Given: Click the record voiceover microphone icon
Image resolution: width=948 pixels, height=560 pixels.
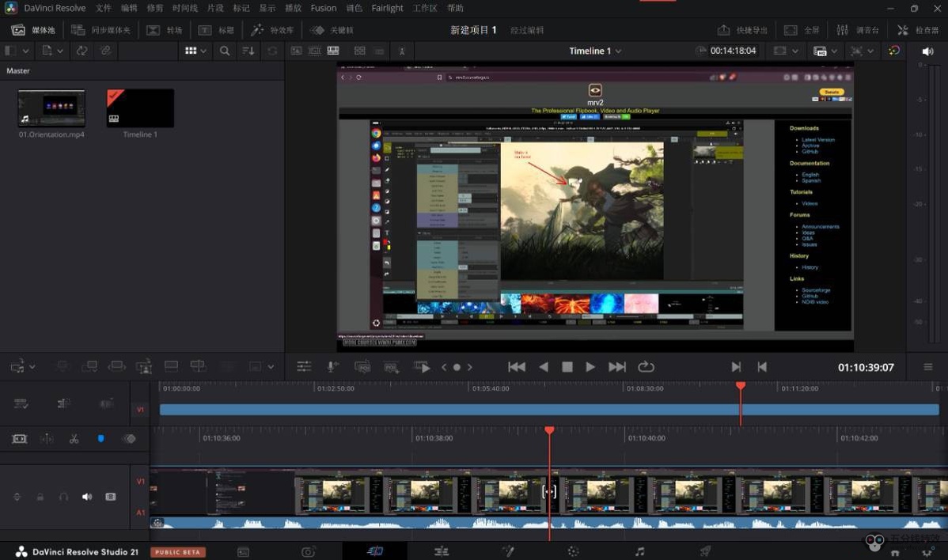Looking at the screenshot, I should [x=332, y=367].
